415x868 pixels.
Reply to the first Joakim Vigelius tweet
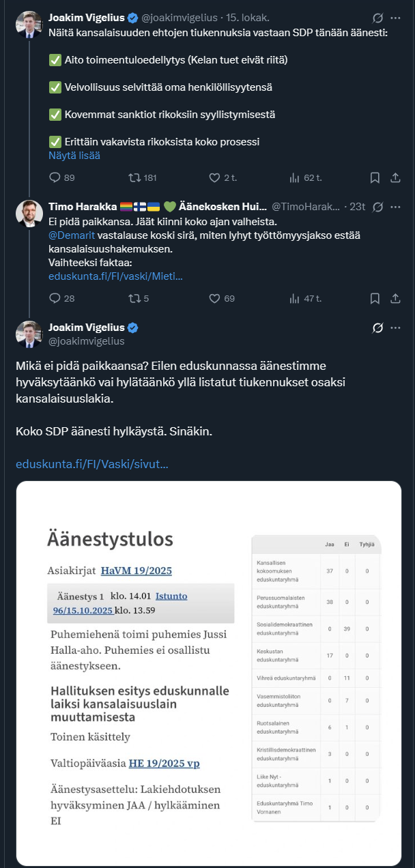[55, 177]
